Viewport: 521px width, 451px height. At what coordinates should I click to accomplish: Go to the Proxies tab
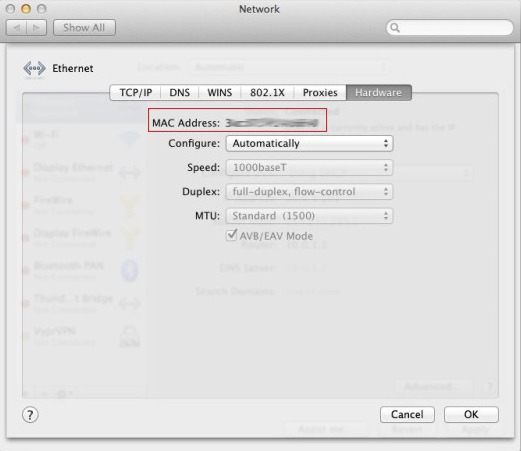[x=320, y=93]
